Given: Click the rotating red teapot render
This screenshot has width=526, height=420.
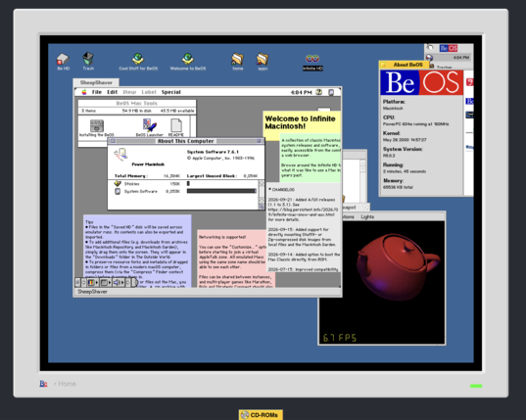Looking at the screenshot, I should point(398,267).
